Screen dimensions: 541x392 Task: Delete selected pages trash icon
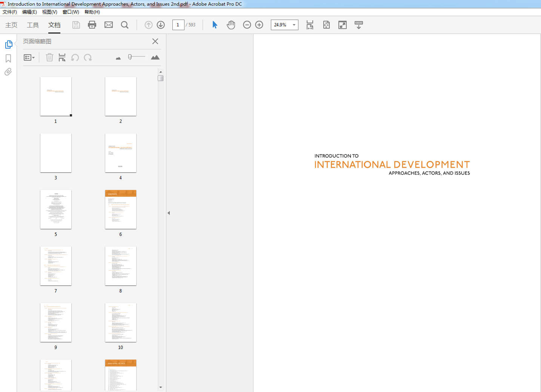pyautogui.click(x=49, y=57)
